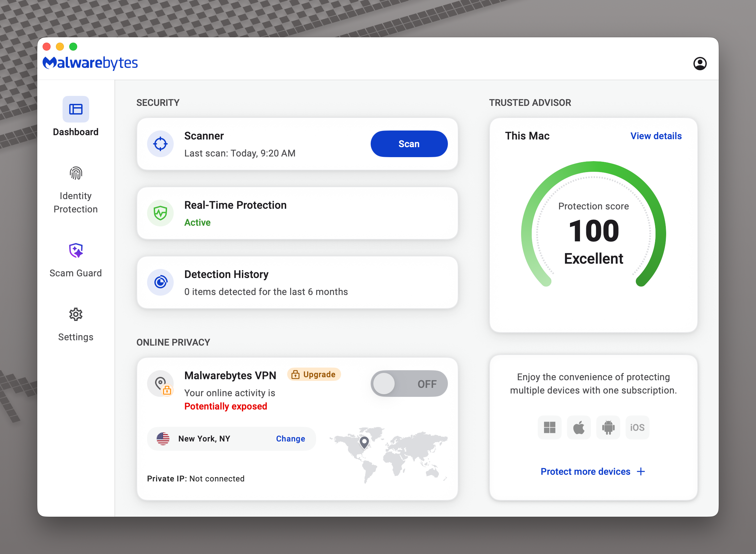
Task: Open the Real-Time Protection card title
Action: point(235,205)
